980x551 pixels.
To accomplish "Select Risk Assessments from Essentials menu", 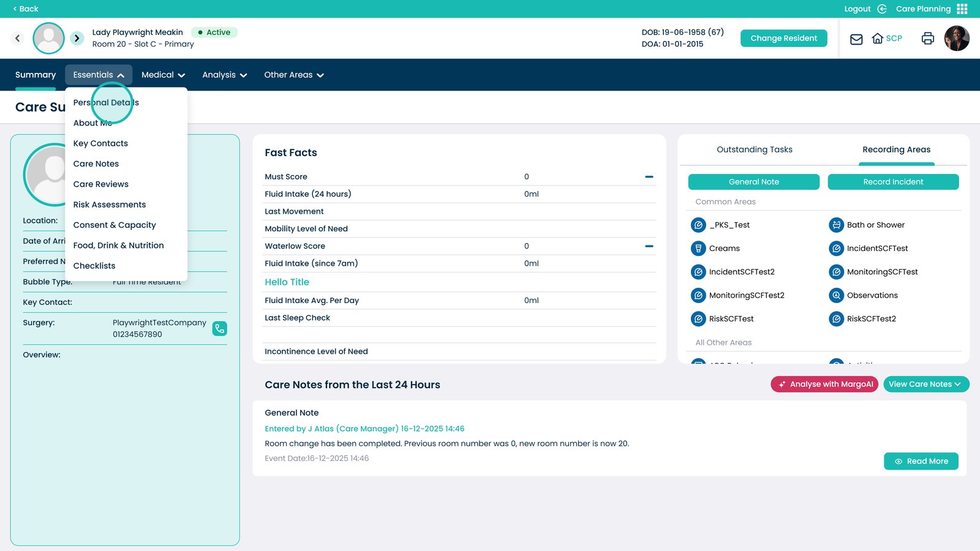I will coord(110,204).
